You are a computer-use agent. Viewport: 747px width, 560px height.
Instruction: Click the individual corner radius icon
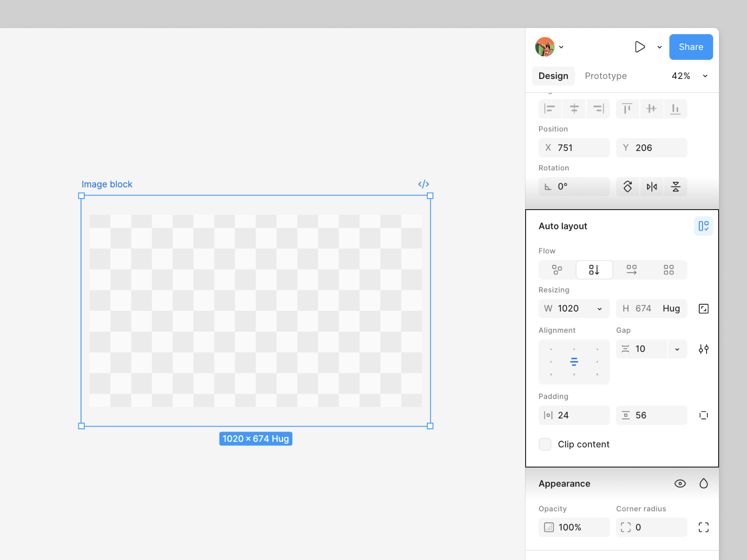[x=703, y=527]
